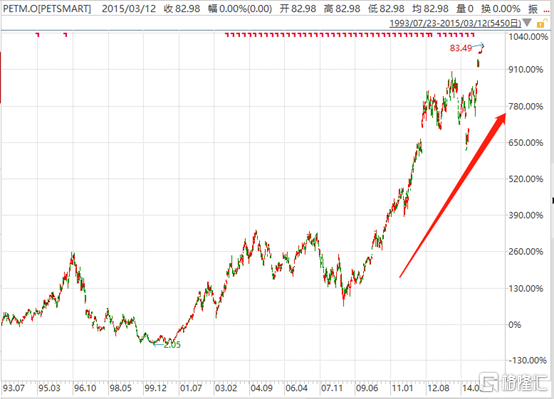Click the 01.07 date label
The width and height of the screenshot is (554, 399).
pyautogui.click(x=191, y=388)
